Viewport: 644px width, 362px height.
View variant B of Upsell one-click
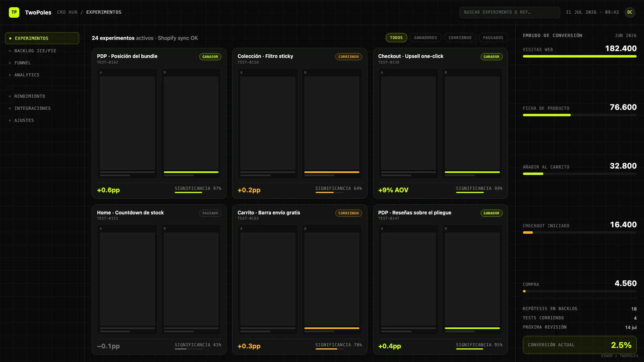(472, 123)
